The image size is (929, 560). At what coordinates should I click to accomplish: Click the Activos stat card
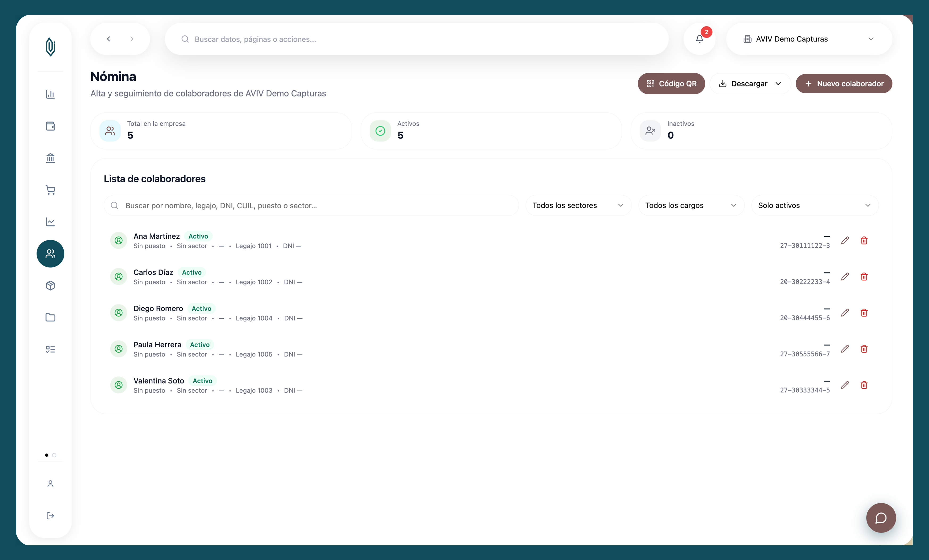pyautogui.click(x=491, y=131)
